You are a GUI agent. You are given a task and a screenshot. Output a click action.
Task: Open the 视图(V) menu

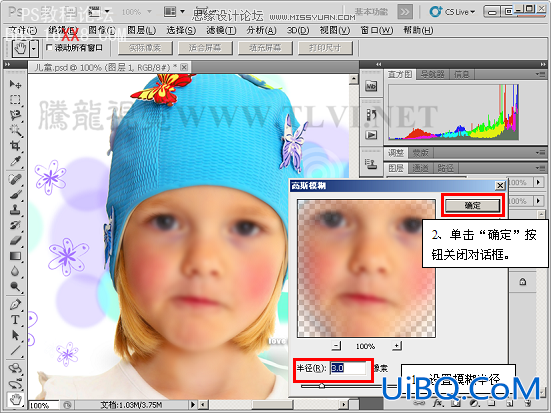(x=335, y=30)
